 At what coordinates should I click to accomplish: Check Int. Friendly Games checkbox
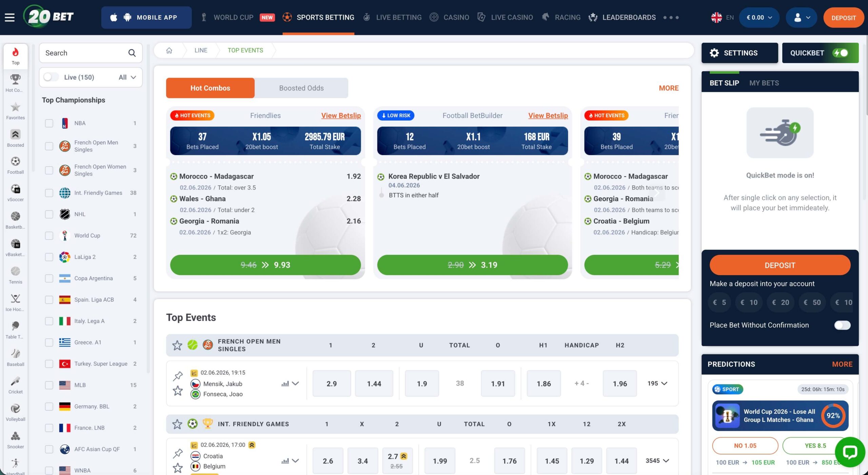pos(49,193)
